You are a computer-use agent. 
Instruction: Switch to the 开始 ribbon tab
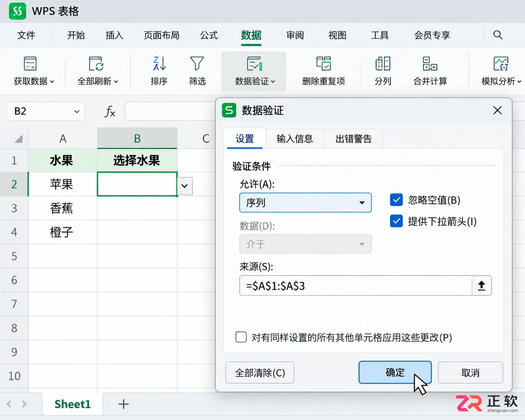(76, 35)
